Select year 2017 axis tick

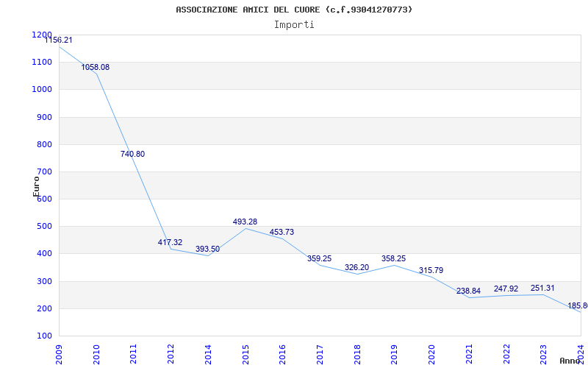[320, 355]
